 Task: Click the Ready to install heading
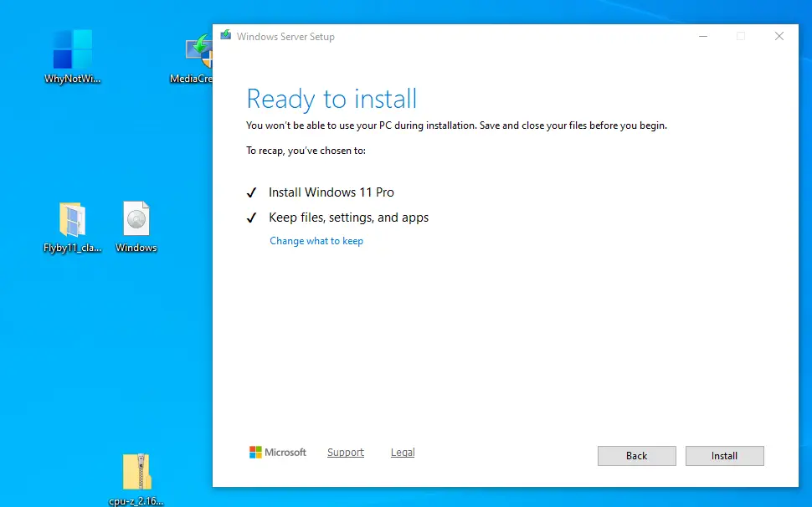pos(331,99)
